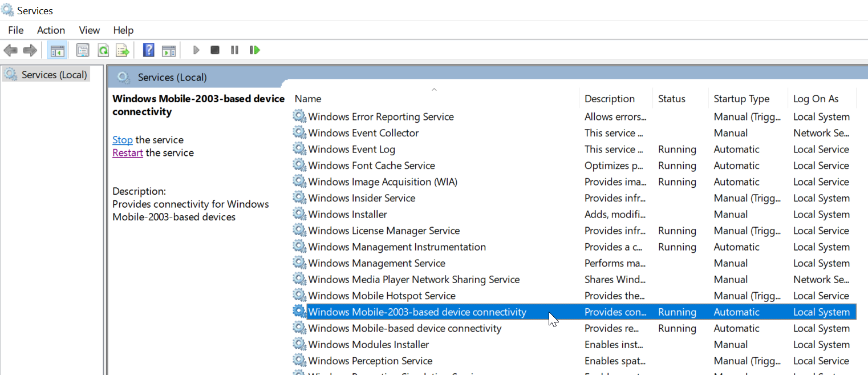The height and width of the screenshot is (375, 868).
Task: Click Services icon in the title bar
Action: (7, 10)
